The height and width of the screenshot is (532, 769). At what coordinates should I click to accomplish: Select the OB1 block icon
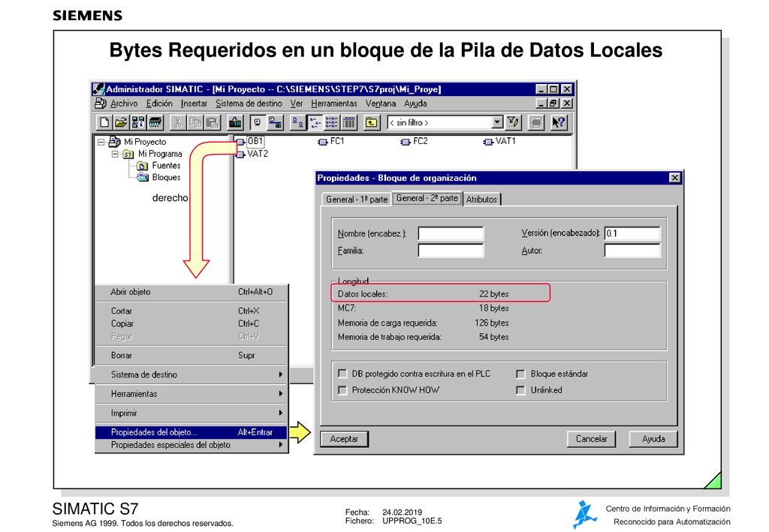pyautogui.click(x=240, y=142)
